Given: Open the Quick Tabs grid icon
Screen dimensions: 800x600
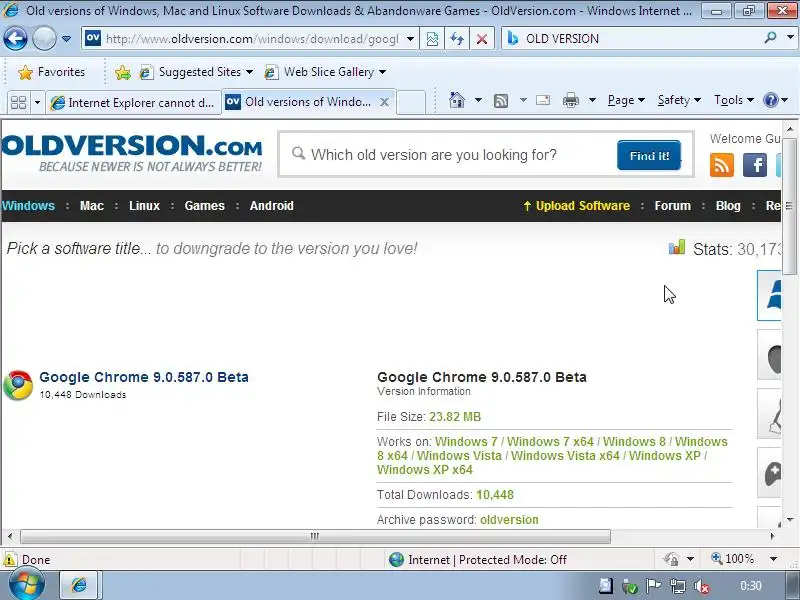Looking at the screenshot, I should 18,103.
